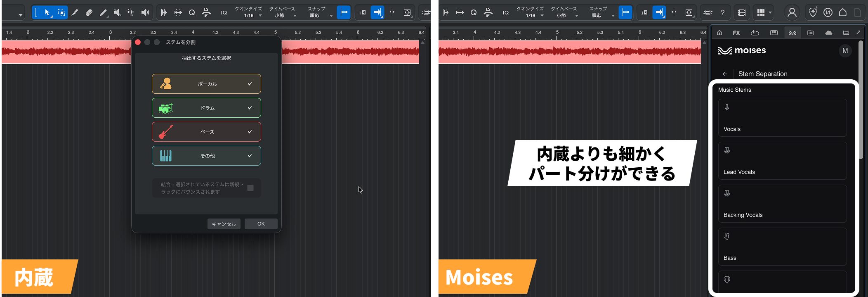Click bar 5 on the left screenshot ruler
The height and width of the screenshot is (297, 868).
(x=276, y=32)
